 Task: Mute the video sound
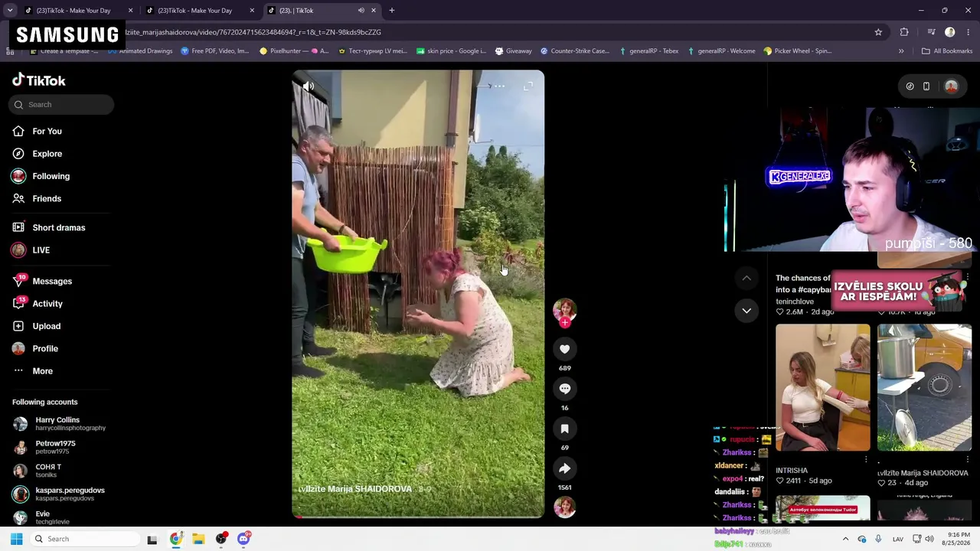pos(308,86)
